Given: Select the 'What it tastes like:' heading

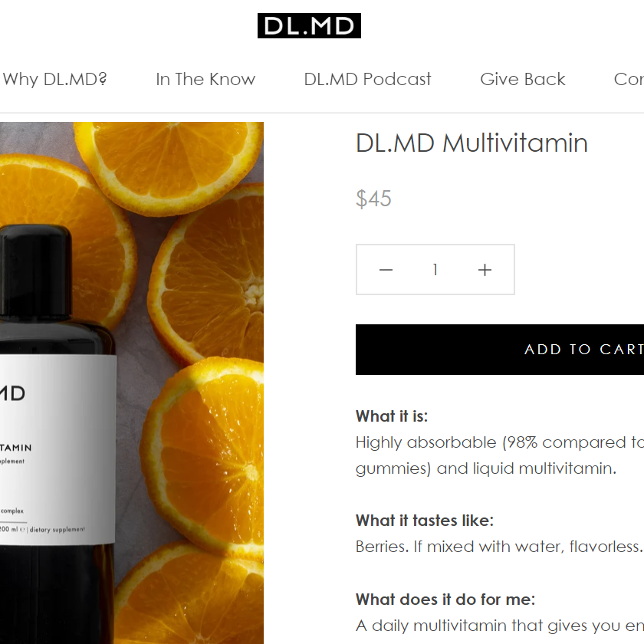Looking at the screenshot, I should coord(424,521).
